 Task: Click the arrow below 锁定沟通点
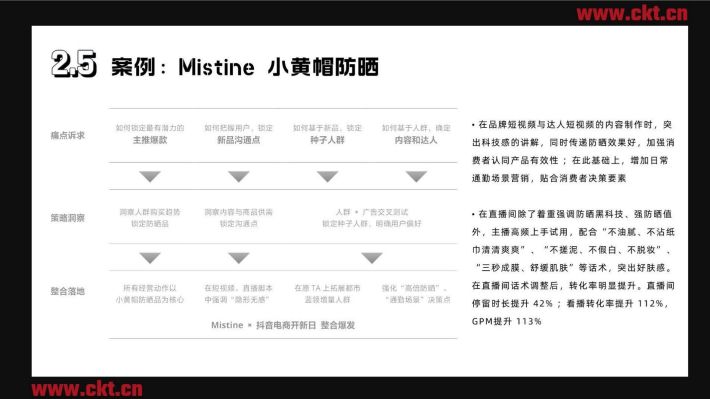point(239,258)
